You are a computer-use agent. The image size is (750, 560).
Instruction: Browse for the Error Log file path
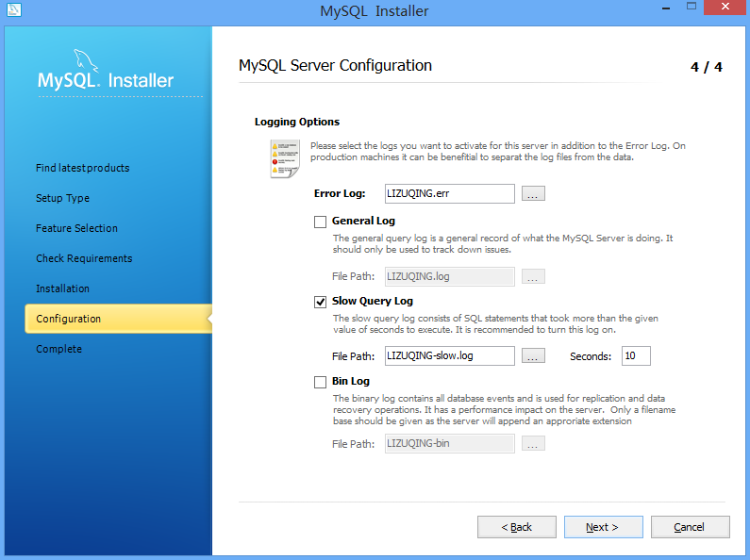click(x=533, y=193)
